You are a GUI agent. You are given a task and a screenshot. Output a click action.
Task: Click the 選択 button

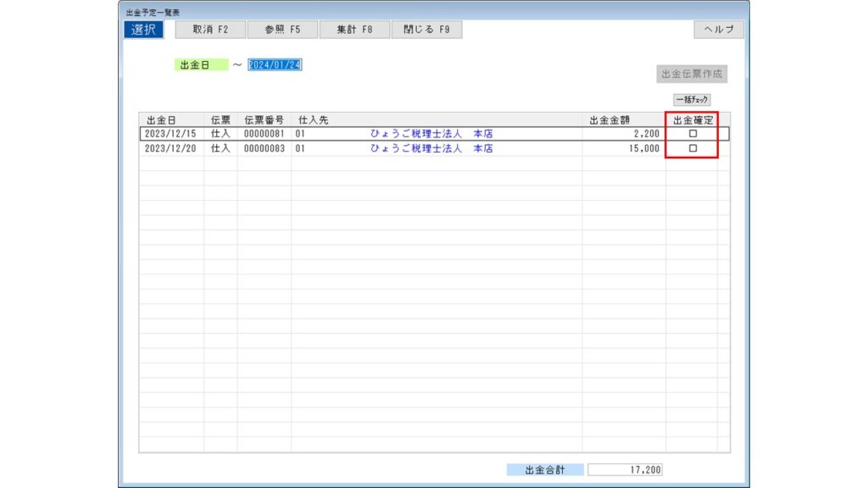(143, 30)
